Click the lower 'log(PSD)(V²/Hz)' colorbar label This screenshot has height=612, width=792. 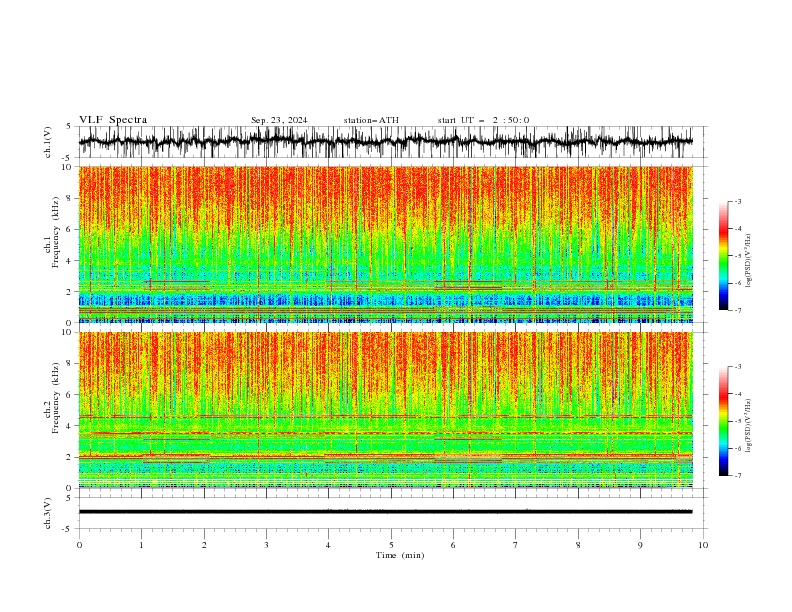click(x=749, y=426)
